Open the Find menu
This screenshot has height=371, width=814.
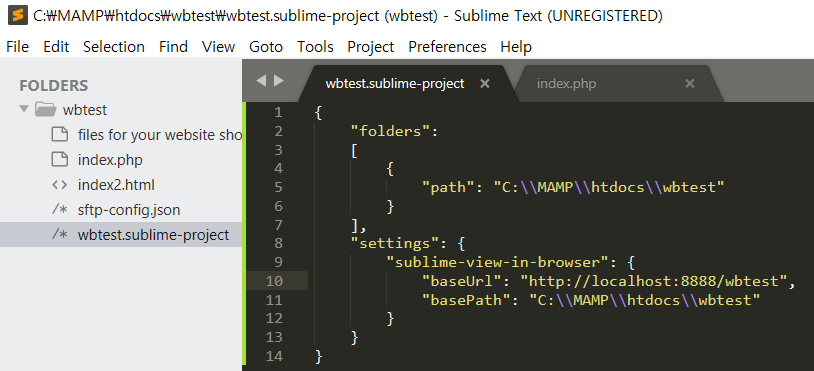173,47
